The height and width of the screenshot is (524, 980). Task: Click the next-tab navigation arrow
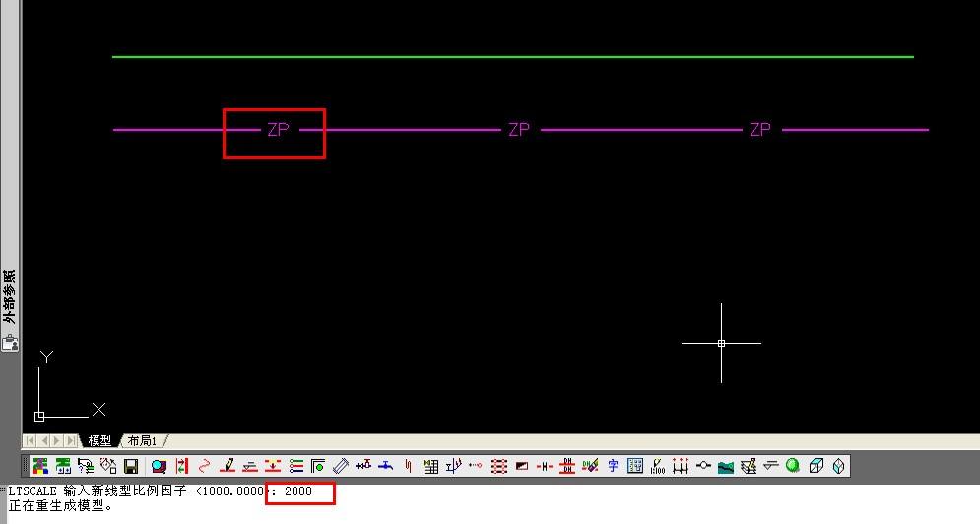coord(57,441)
